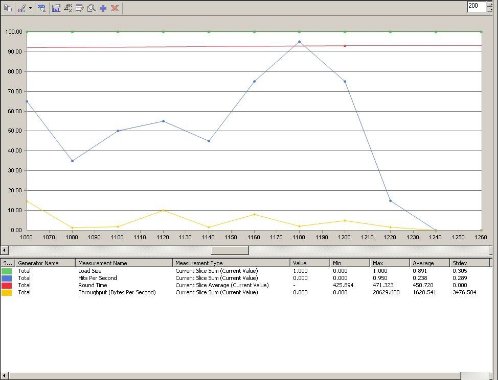Viewport: 498px width, 380px height.
Task: Click the blue plus add measurement icon
Action: [103, 8]
